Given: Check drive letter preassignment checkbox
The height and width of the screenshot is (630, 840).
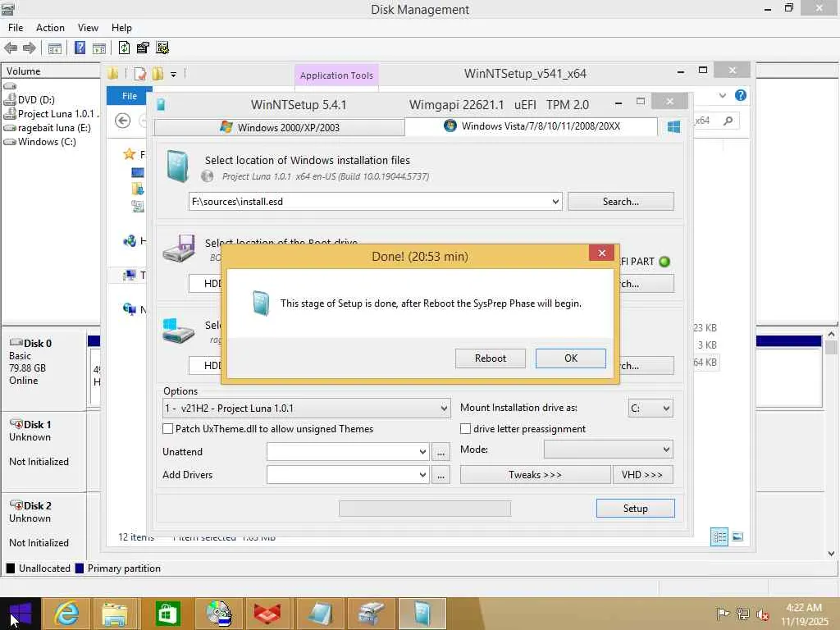Looking at the screenshot, I should click(x=466, y=428).
